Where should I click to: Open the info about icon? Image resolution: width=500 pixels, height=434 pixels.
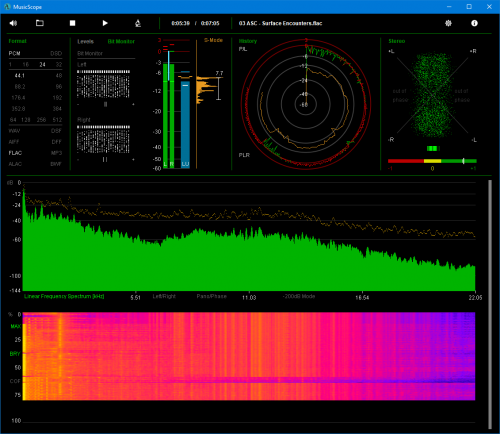coord(474,23)
